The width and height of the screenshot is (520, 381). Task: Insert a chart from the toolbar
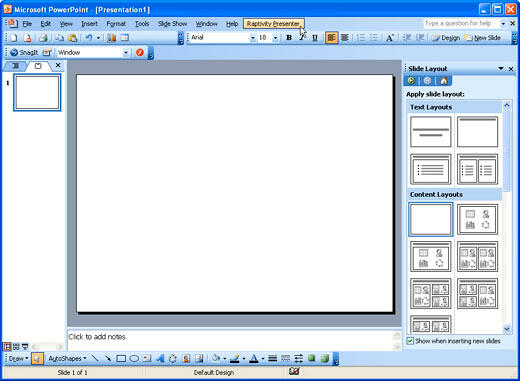click(112, 38)
